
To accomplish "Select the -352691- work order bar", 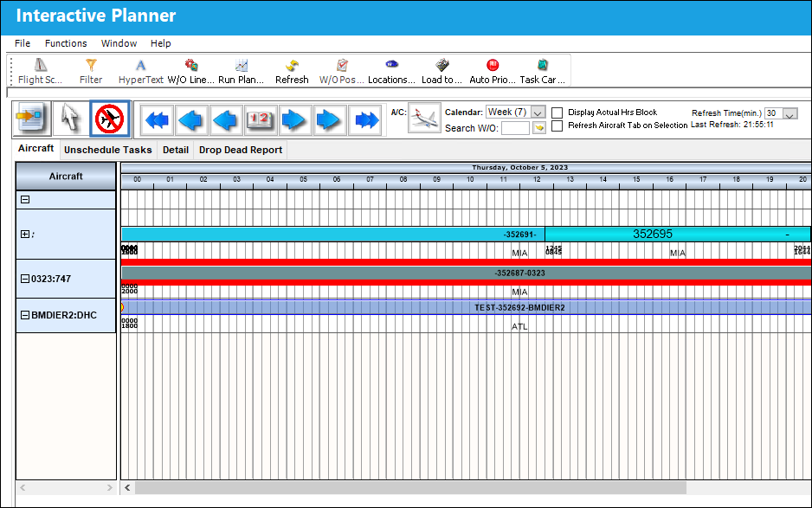I will [333, 234].
